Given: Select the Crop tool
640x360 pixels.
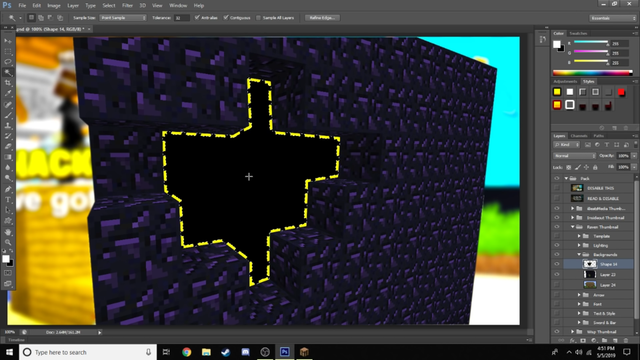Looking at the screenshot, I should tap(8, 83).
